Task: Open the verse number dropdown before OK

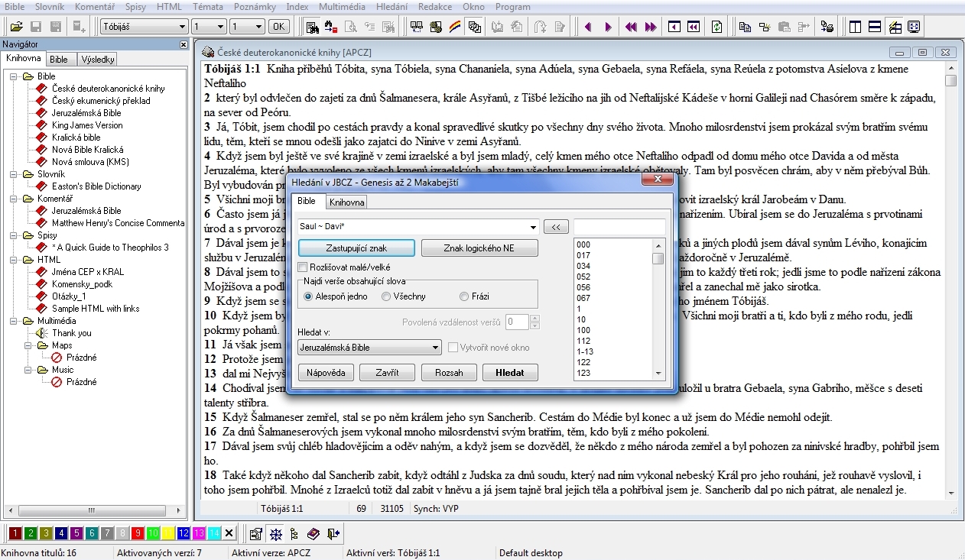Action: point(258,27)
